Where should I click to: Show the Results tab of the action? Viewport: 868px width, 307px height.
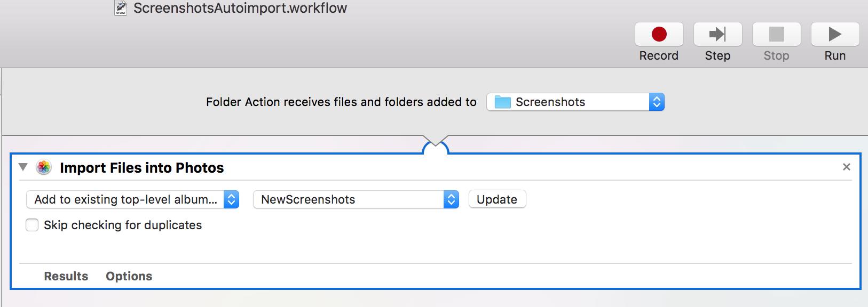pyautogui.click(x=66, y=276)
